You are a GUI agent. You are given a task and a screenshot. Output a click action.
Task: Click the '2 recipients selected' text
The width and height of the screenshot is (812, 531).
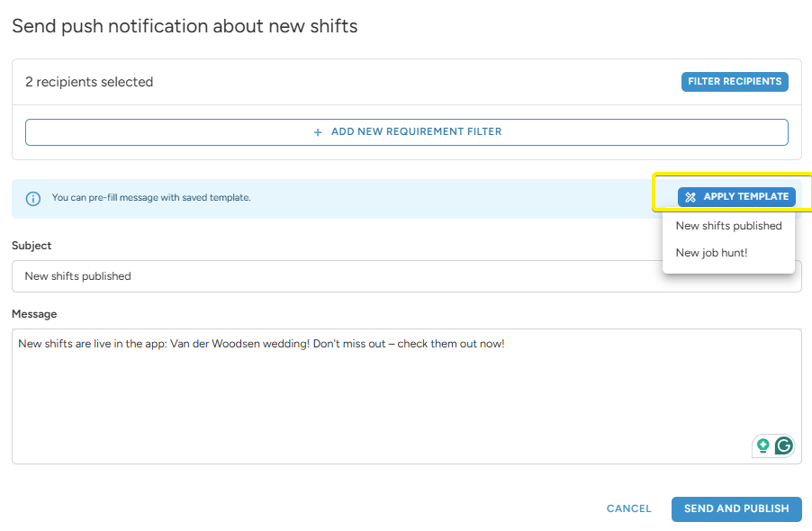(89, 82)
